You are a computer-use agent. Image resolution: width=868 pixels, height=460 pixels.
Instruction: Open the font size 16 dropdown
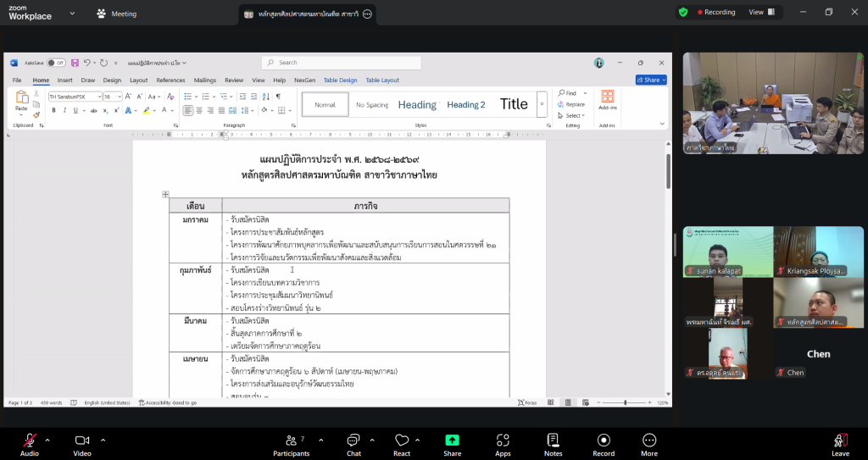pyautogui.click(x=119, y=97)
